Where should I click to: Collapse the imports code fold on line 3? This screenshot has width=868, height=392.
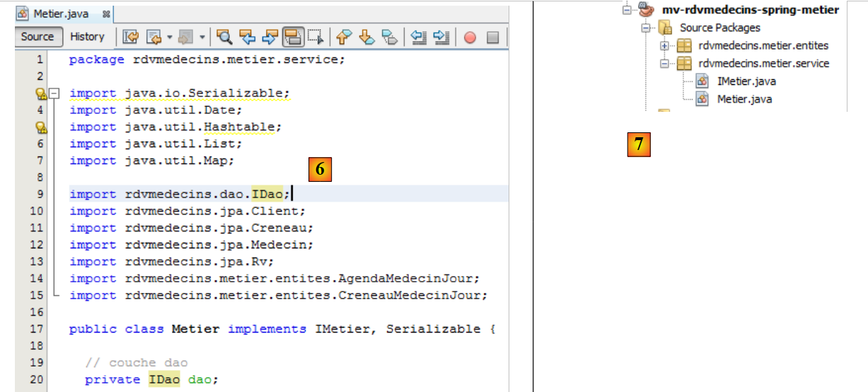54,93
